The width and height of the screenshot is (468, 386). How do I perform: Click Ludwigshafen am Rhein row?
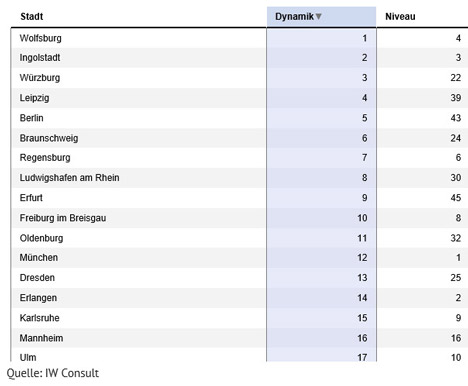click(240, 178)
